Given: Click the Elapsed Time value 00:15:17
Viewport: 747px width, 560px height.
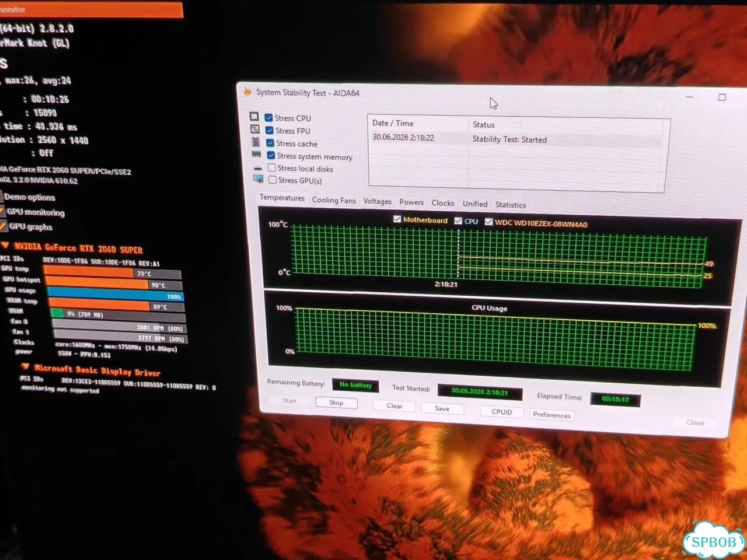Looking at the screenshot, I should point(615,399).
